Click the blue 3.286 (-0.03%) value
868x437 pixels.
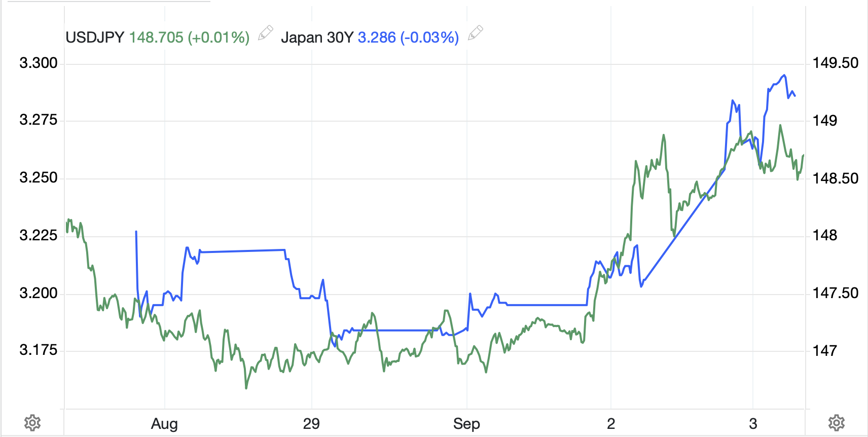[x=408, y=38]
